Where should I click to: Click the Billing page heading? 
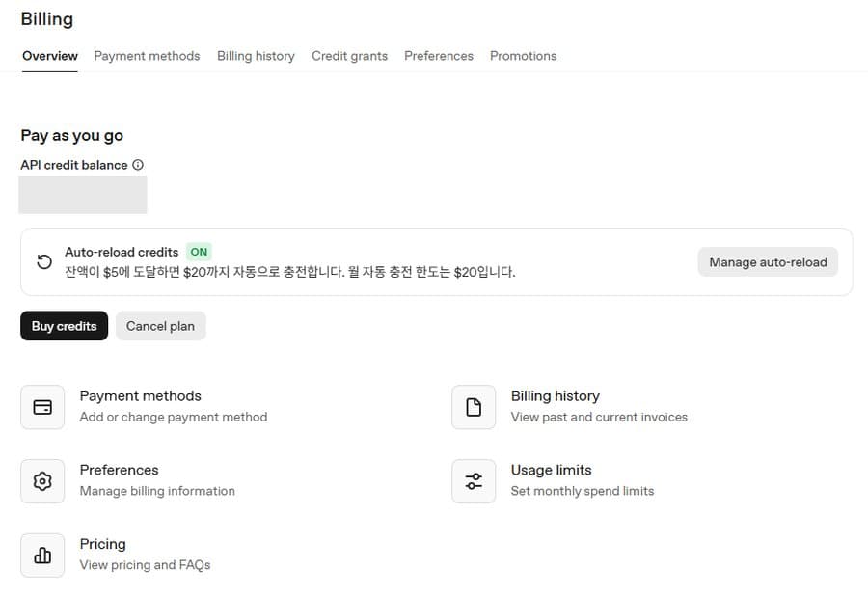pos(47,19)
